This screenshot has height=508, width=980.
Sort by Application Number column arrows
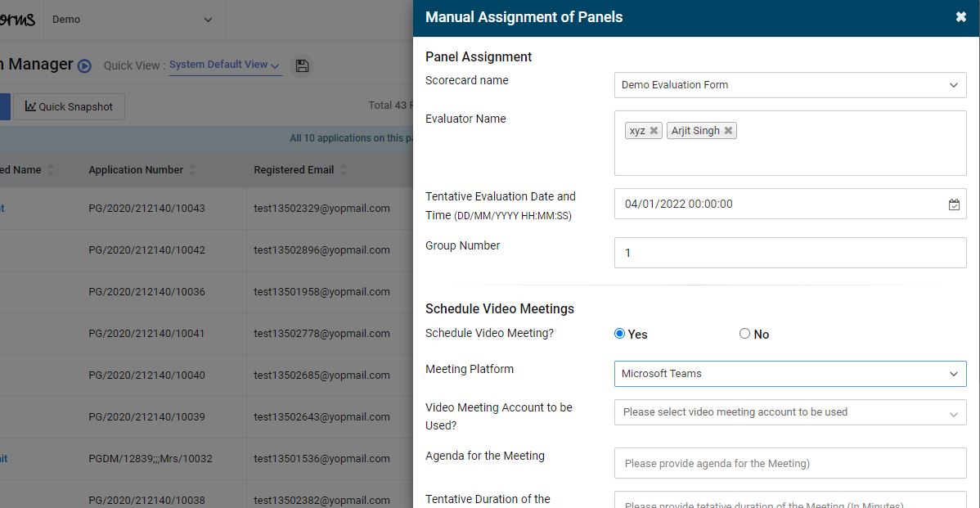[192, 170]
